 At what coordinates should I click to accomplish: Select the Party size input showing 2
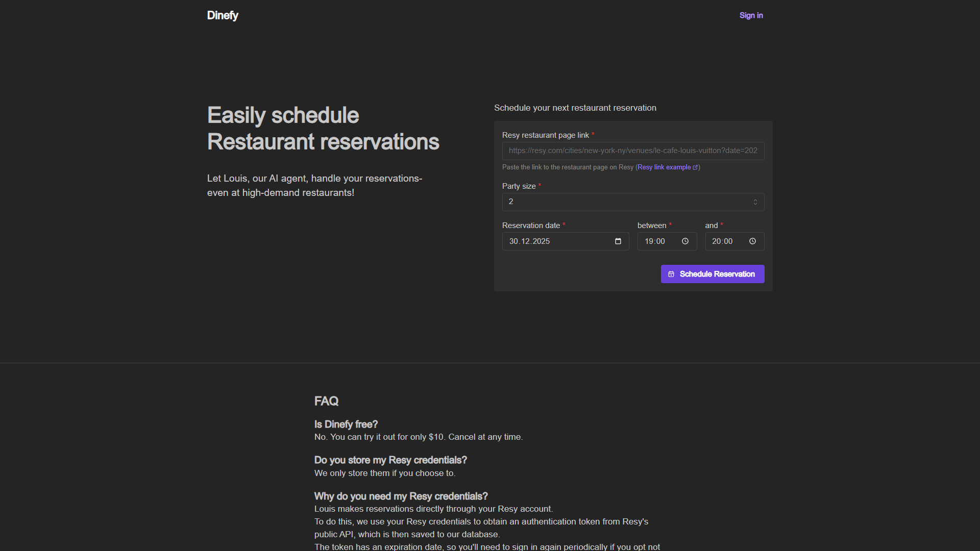point(633,202)
